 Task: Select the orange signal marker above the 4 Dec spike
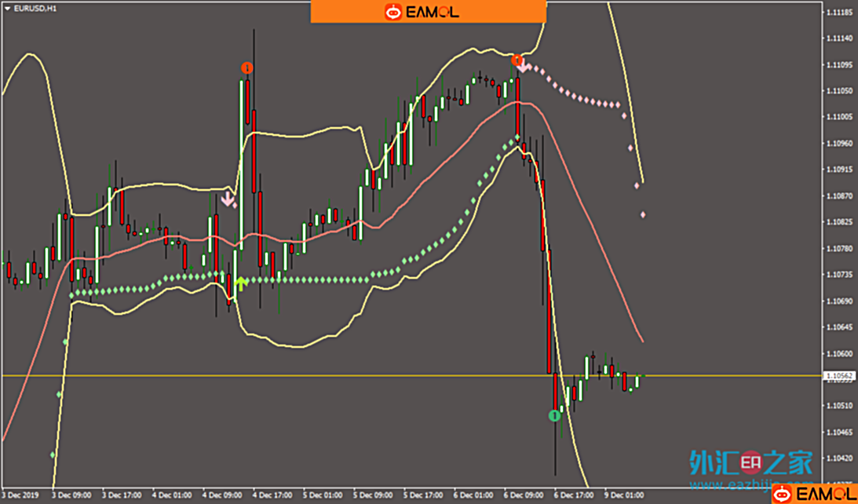[246, 68]
